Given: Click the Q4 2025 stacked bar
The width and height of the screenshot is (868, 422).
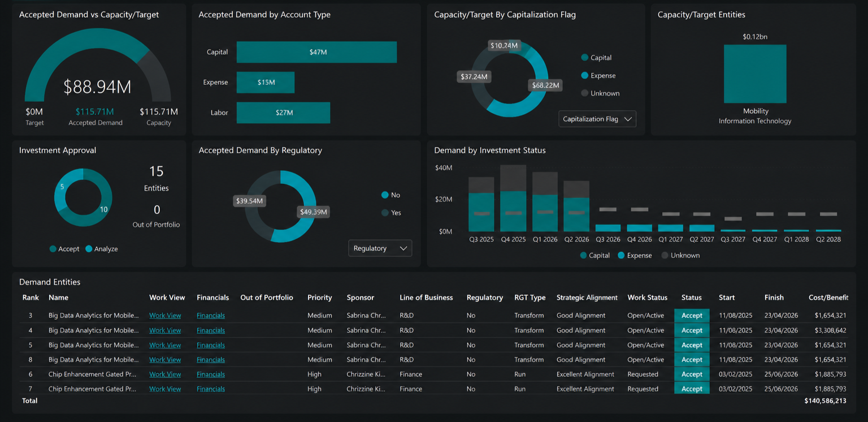Looking at the screenshot, I should (x=513, y=199).
